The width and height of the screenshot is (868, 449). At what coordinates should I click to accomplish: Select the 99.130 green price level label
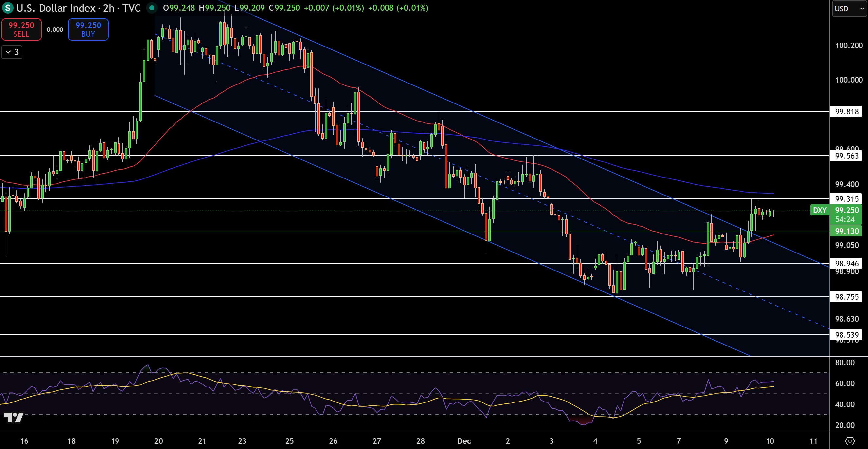click(x=847, y=231)
